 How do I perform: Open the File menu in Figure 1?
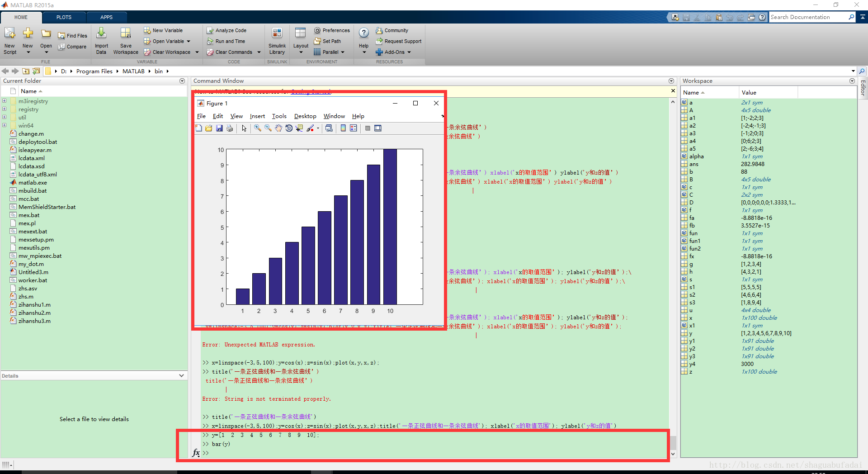click(x=201, y=116)
